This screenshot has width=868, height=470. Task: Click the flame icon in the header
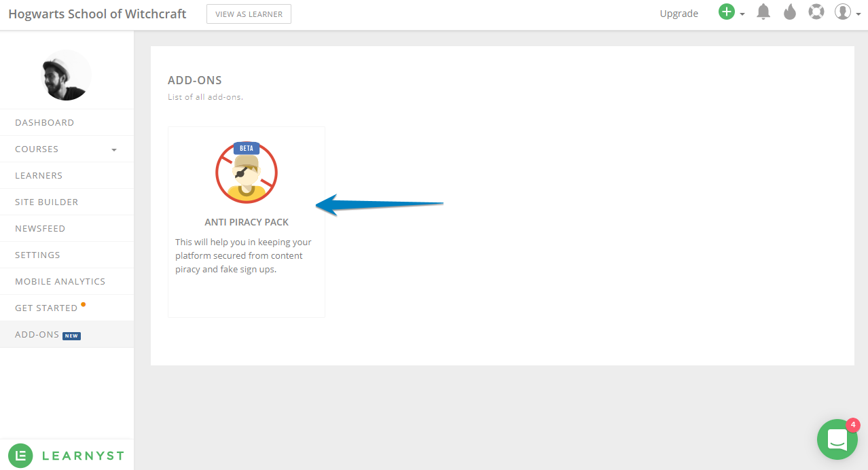click(x=789, y=12)
